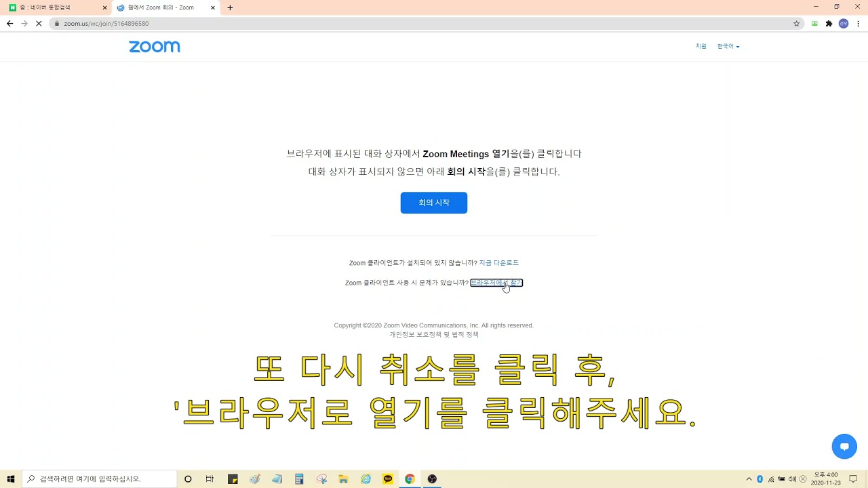Screen dimensions: 868x488
Task: Switch to the Naver 통합검색 tab
Action: coord(58,7)
